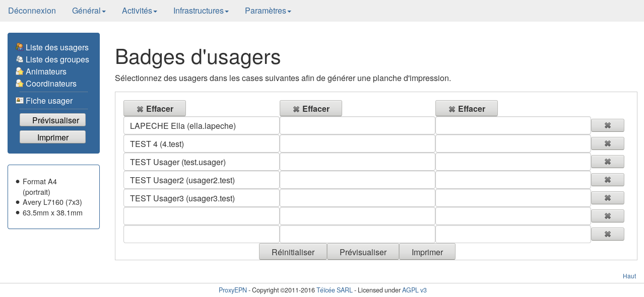This screenshot has width=644, height=297.
Task: Clear the TEST Usager3 row using its X button
Action: point(607,198)
